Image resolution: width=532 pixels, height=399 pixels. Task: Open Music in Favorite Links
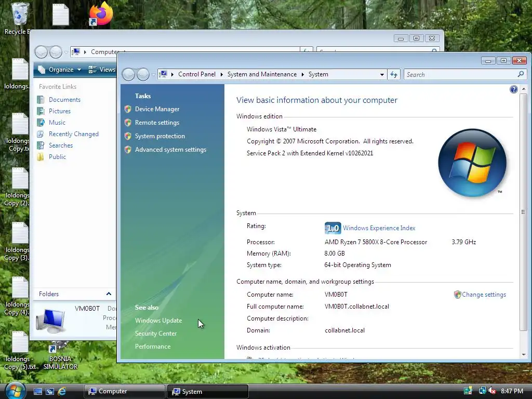(x=57, y=123)
